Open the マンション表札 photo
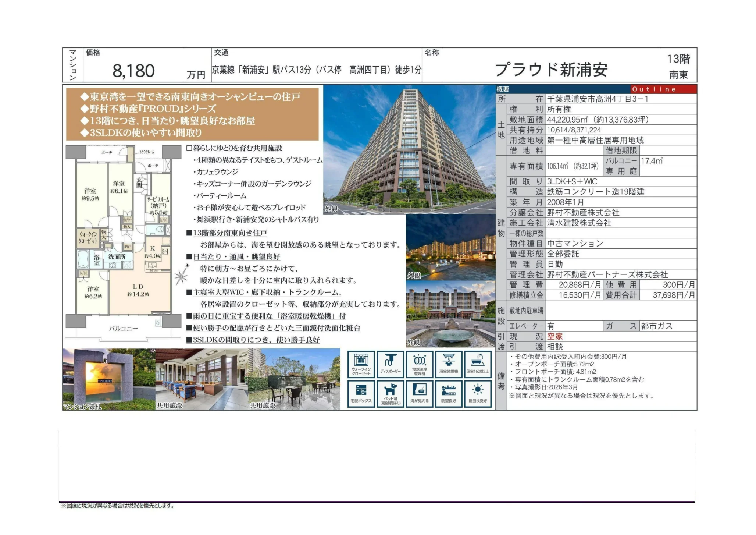This screenshot has width=756, height=535. click(109, 379)
